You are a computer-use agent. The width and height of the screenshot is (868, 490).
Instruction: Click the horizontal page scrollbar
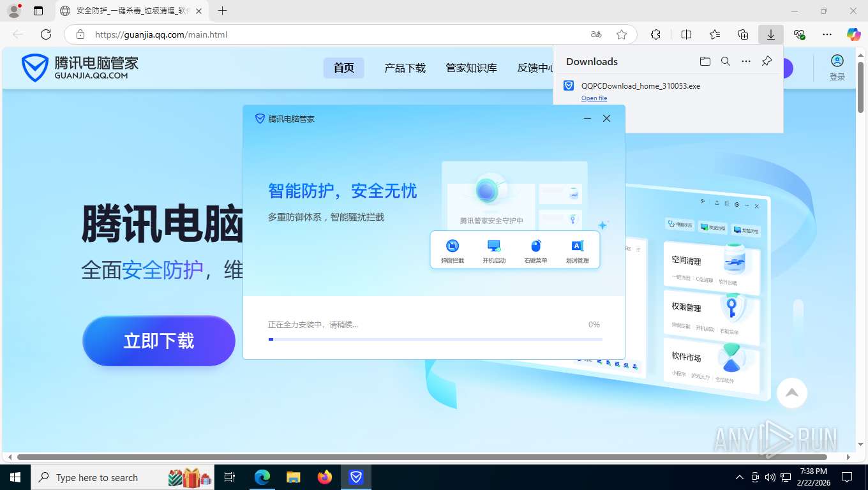[422, 457]
